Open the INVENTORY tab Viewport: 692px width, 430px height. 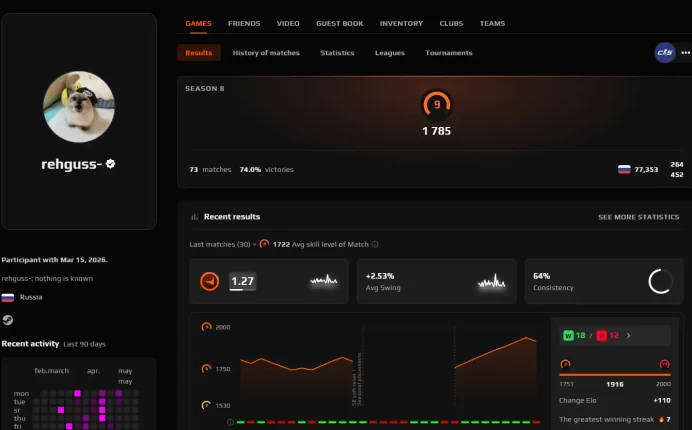click(401, 23)
